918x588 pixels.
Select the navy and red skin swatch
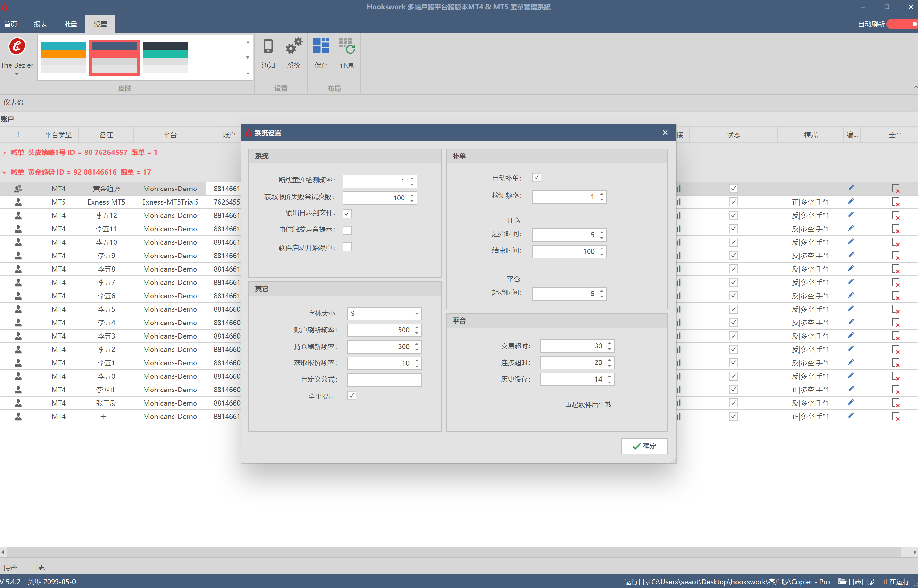point(115,57)
